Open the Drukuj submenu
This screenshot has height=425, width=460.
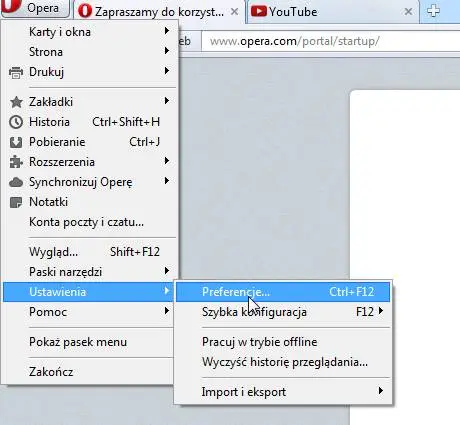[x=90, y=72]
